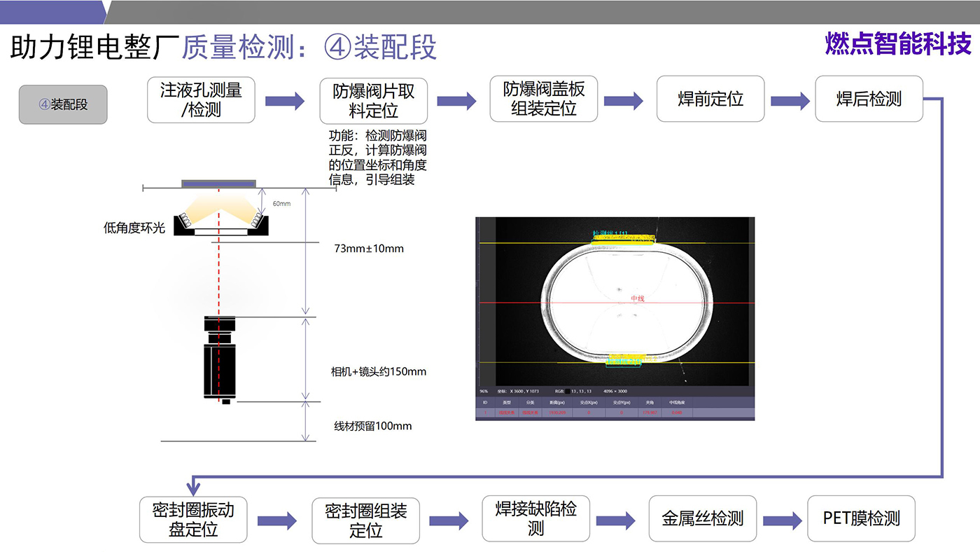Select the gray ④装配段 stage label

coord(63,104)
